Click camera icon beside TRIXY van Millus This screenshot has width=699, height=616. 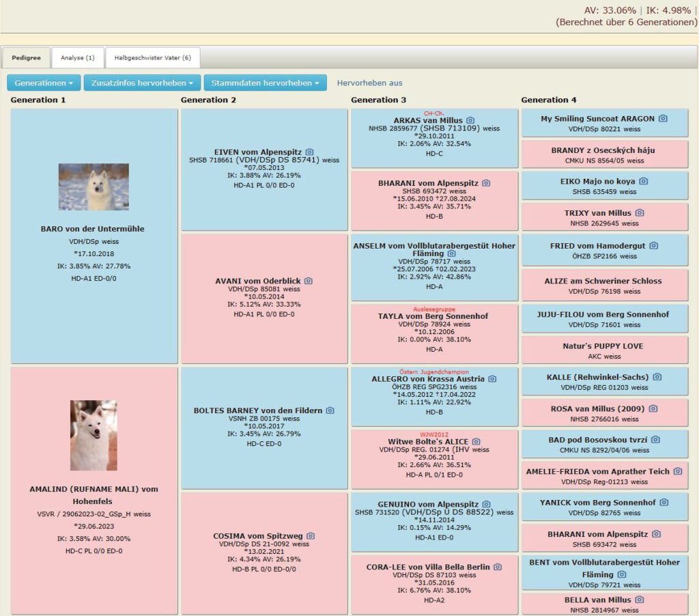(x=640, y=213)
